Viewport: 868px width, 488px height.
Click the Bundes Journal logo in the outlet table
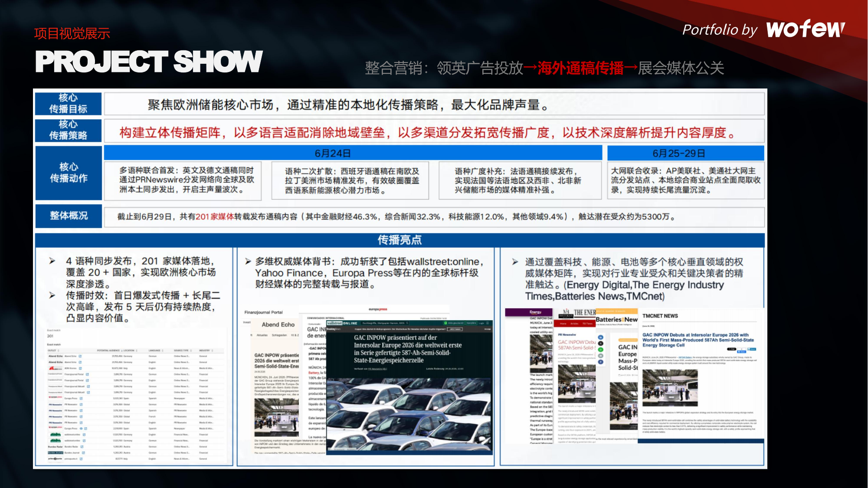[x=56, y=452]
